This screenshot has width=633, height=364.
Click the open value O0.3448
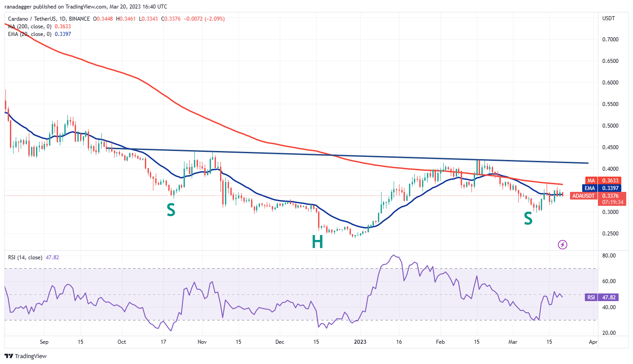tap(103, 19)
